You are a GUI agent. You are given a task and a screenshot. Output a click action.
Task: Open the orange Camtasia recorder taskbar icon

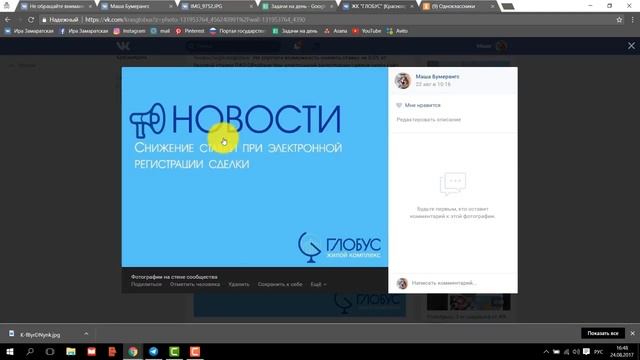[x=195, y=351]
